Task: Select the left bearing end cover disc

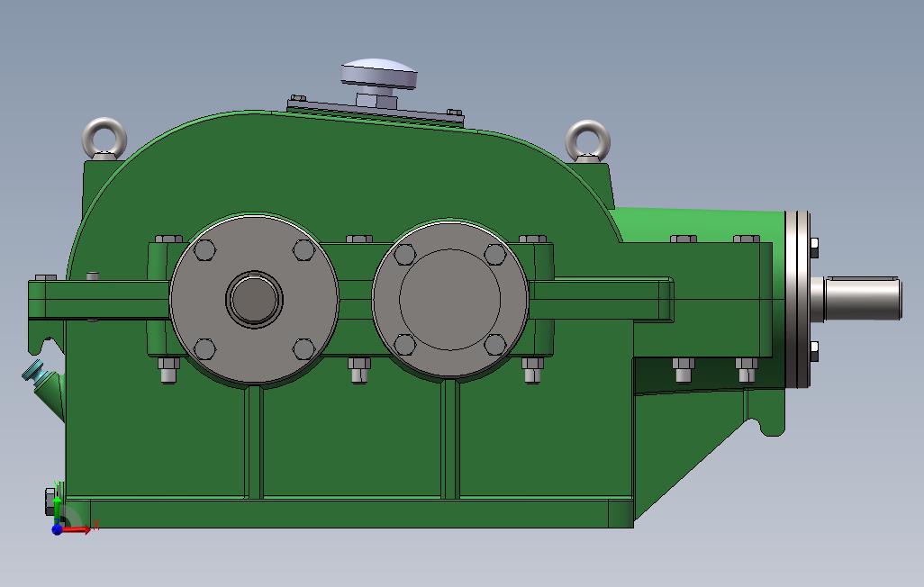Action: click(x=254, y=300)
